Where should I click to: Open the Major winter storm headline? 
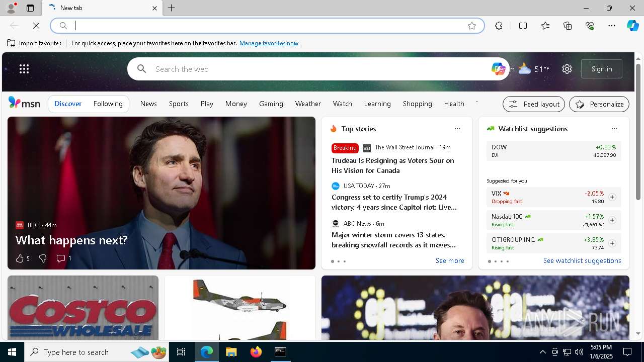click(394, 240)
